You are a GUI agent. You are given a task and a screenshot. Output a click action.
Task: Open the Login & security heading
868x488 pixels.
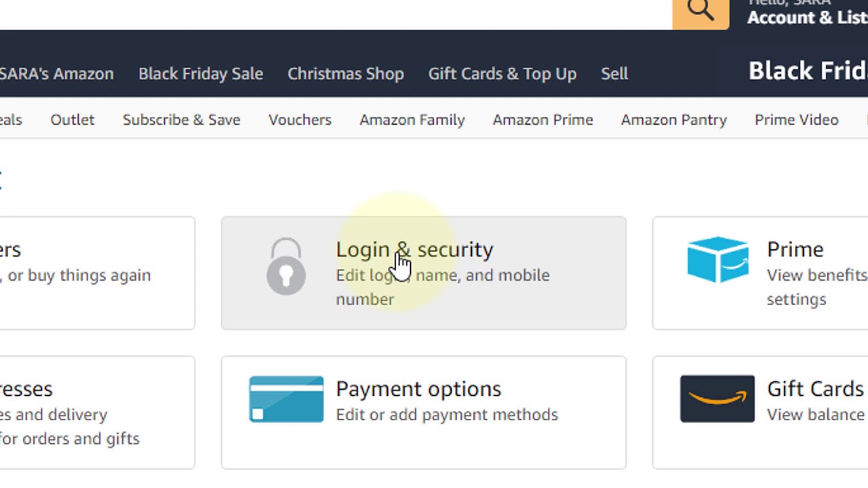click(x=414, y=249)
